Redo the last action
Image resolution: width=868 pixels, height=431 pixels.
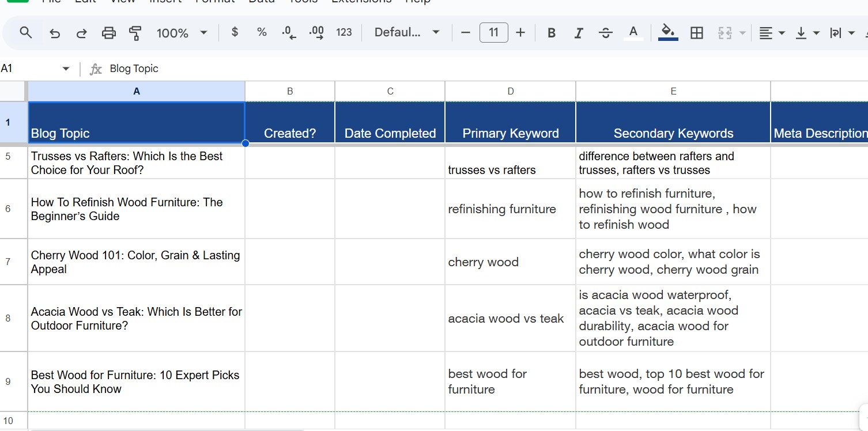tap(82, 33)
